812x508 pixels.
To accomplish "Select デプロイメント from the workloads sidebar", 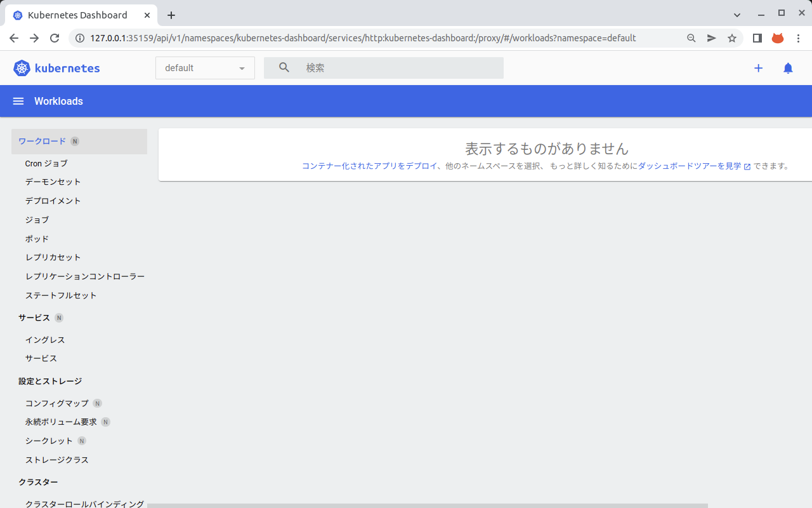I will 53,201.
